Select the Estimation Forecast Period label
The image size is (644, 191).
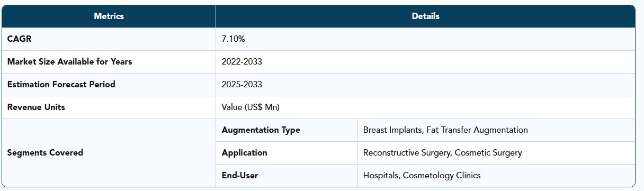coord(61,84)
